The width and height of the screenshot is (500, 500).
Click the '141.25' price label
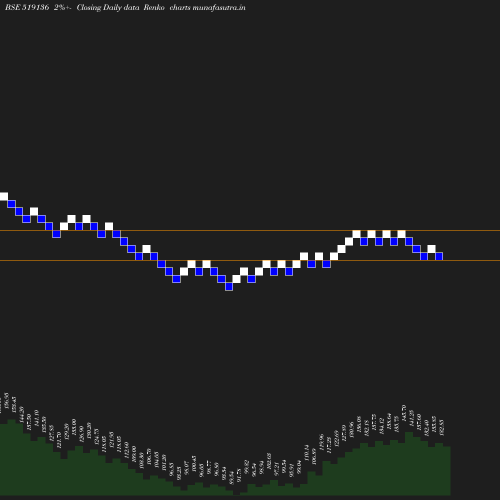tap(411, 418)
